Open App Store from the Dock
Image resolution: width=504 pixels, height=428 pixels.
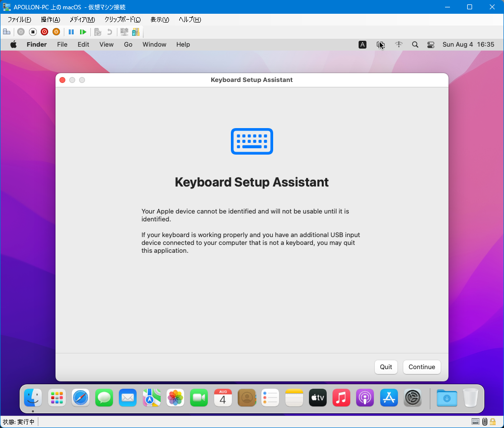[389, 398]
